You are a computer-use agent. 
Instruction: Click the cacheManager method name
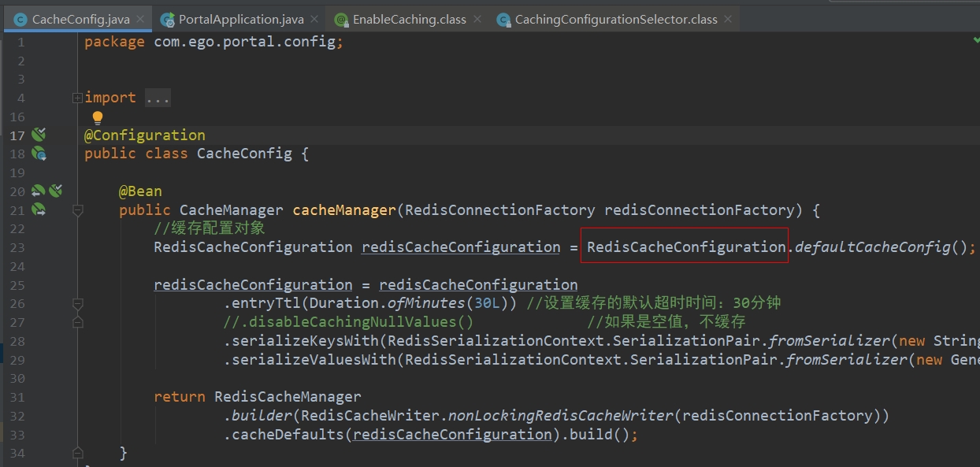344,210
